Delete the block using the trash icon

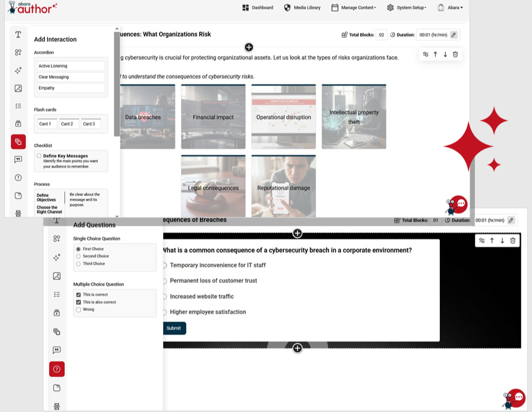pyautogui.click(x=455, y=54)
